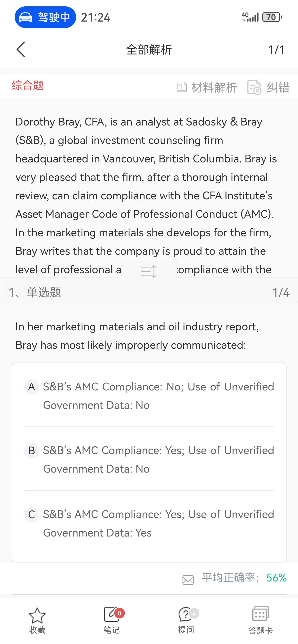The width and height of the screenshot is (298, 644).
Task: Open the 答题卡 answer card icon
Action: click(x=260, y=613)
